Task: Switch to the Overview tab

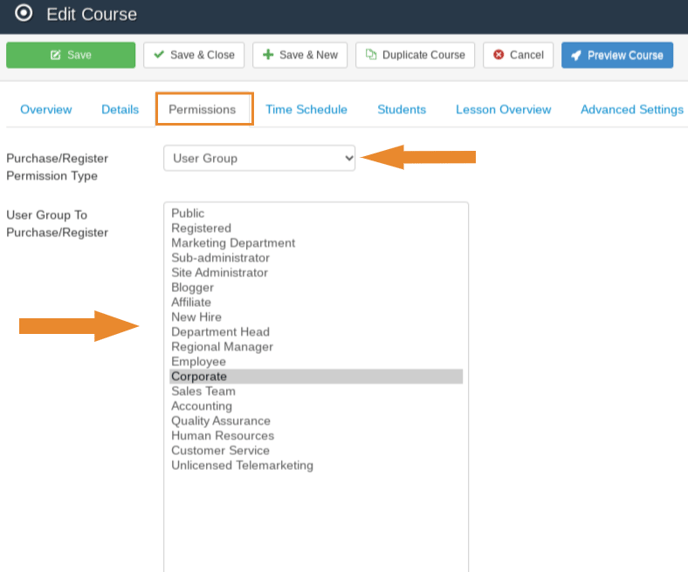Action: click(x=46, y=110)
